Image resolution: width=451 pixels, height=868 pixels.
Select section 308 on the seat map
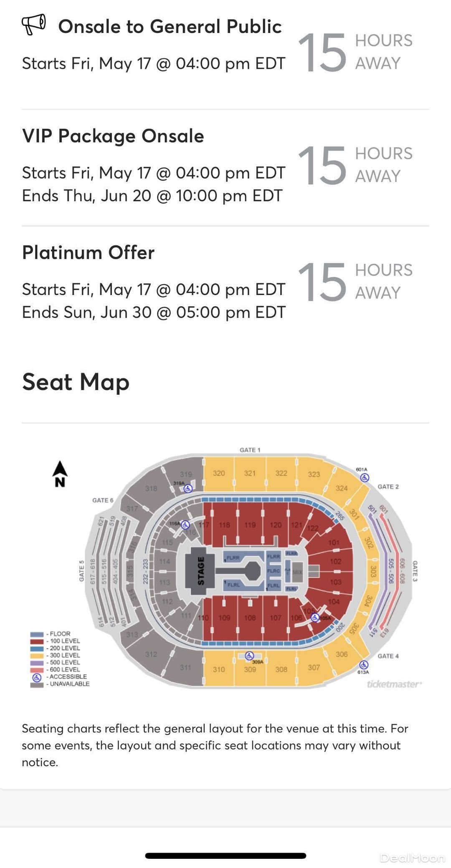281,670
